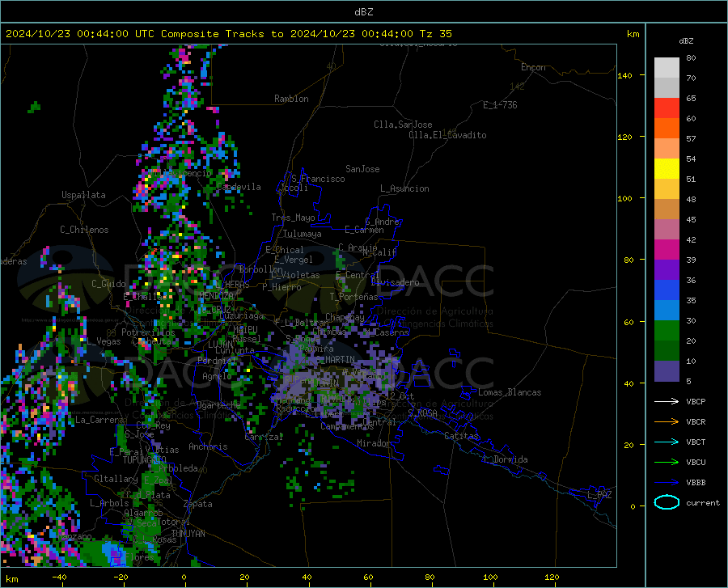Click the Catitas map label
Viewport: 728px width, 588px height.
pos(461,436)
